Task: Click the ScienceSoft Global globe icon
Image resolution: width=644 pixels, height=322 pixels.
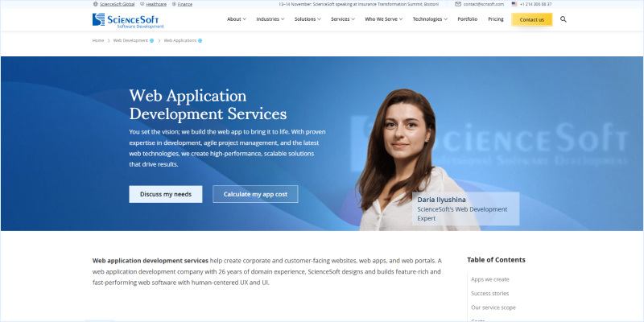Action: [x=95, y=4]
